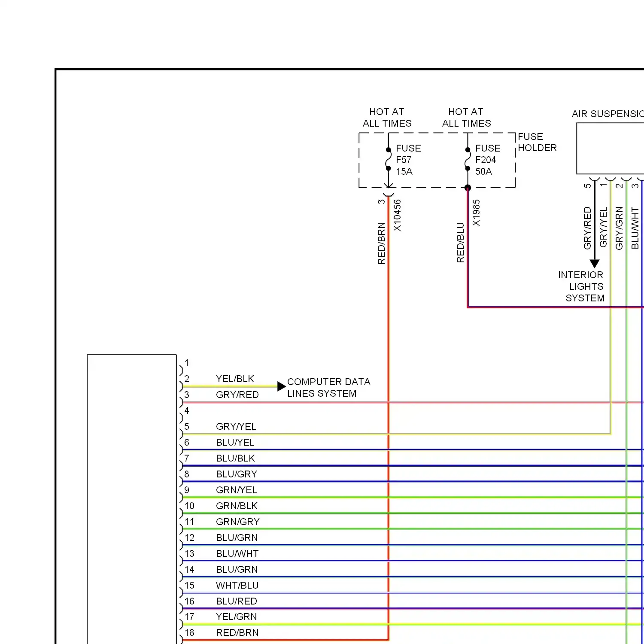644x644 pixels.
Task: Click COMPUTER DATA LINES SYSTEM text
Action: click(328, 388)
